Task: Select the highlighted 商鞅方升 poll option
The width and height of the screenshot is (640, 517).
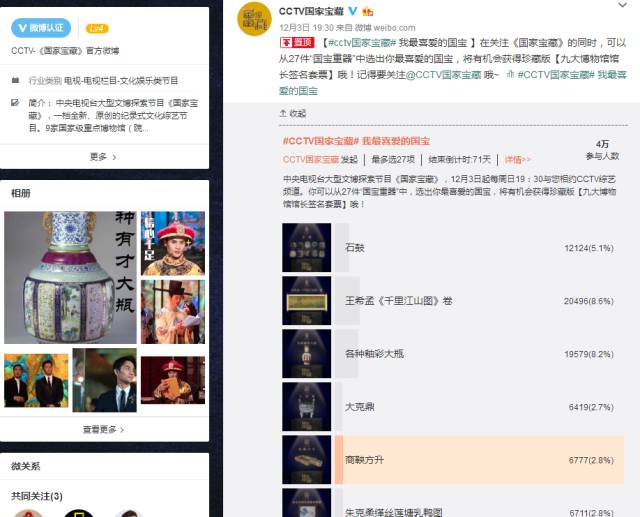Action: (479, 460)
